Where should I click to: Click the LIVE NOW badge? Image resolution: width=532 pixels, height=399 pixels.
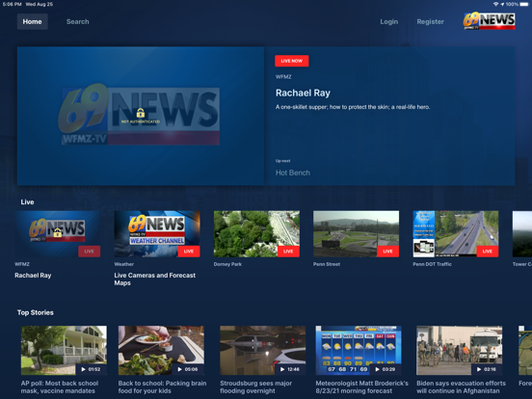[291, 61]
